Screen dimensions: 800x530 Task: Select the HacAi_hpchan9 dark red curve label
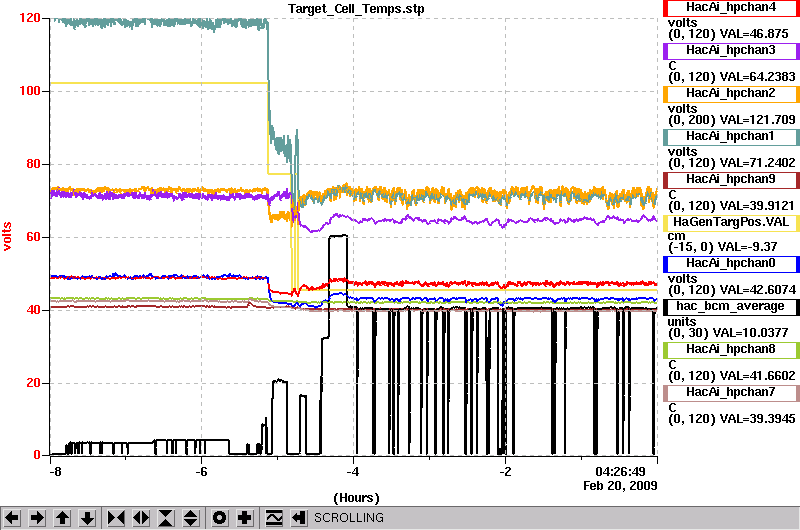(x=731, y=180)
